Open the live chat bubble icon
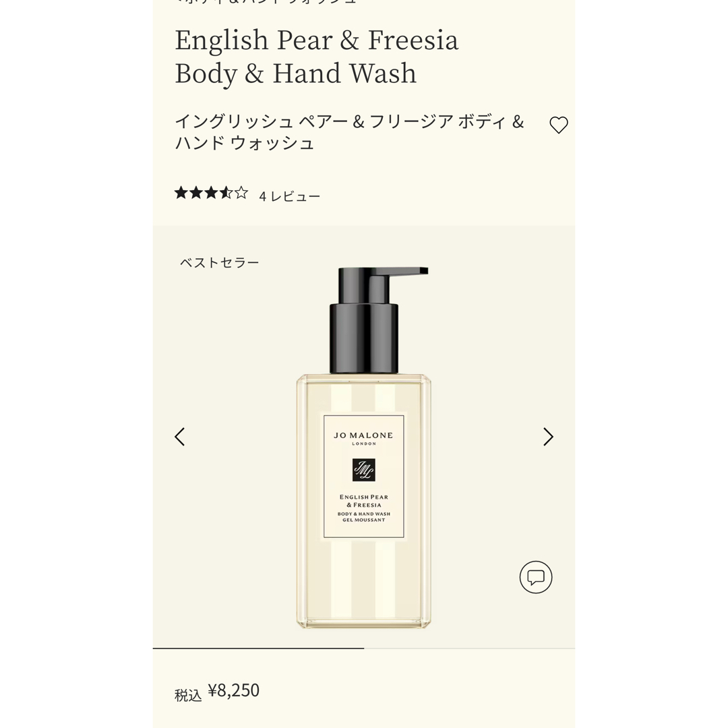728x728 pixels. (536, 577)
